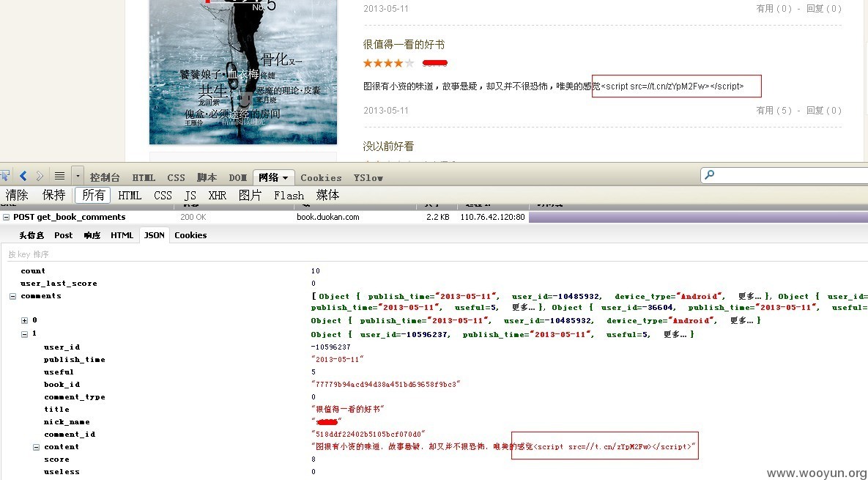Open the HTML request sub-tab
The image size is (868, 480).
coord(122,235)
